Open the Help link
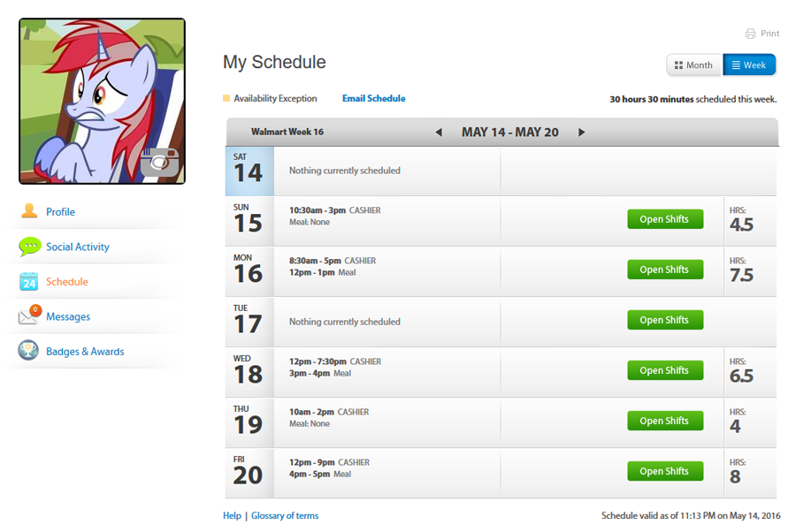Viewport: 796px width, 532px height. pos(232,516)
